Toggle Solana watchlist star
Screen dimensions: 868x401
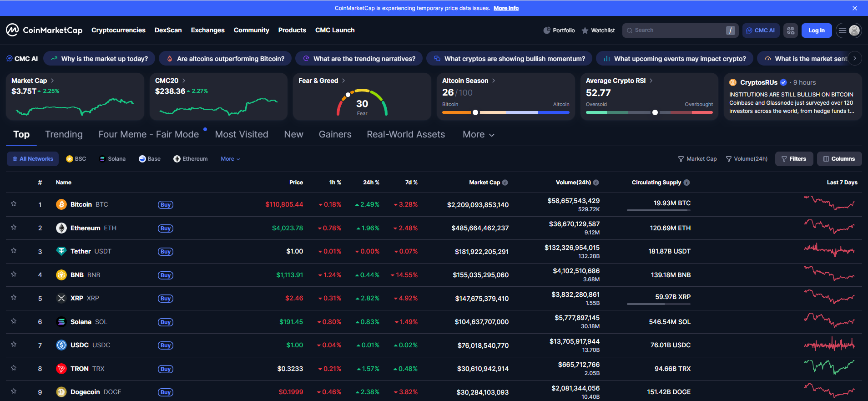tap(14, 321)
